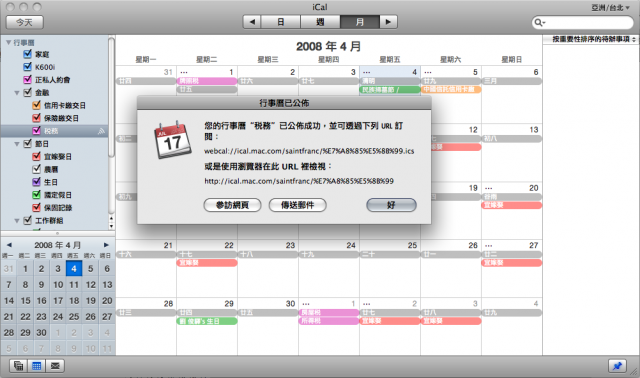Screen dimensions: 640x378
Task: Click the 星期三 column header
Action: pyautogui.click(x=268, y=60)
